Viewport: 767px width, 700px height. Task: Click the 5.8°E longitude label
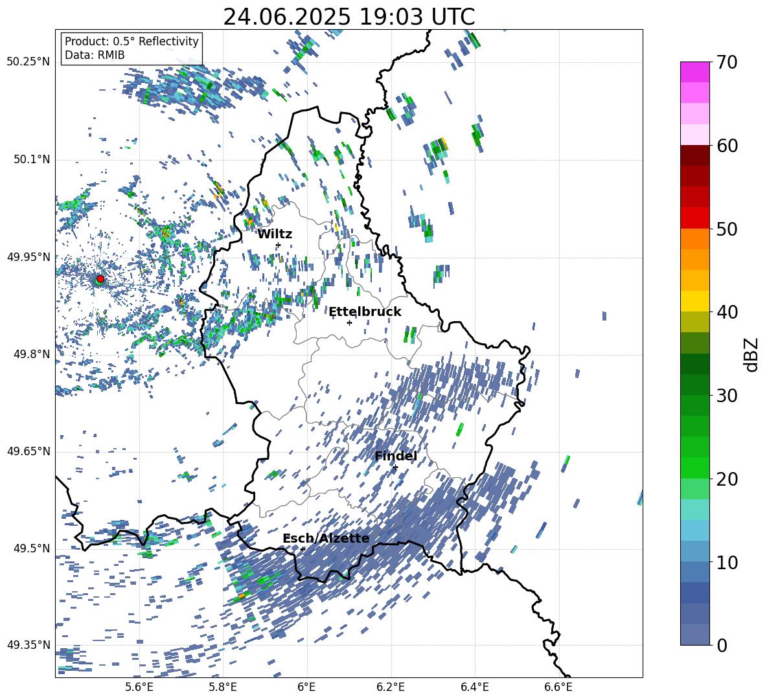pyautogui.click(x=223, y=687)
